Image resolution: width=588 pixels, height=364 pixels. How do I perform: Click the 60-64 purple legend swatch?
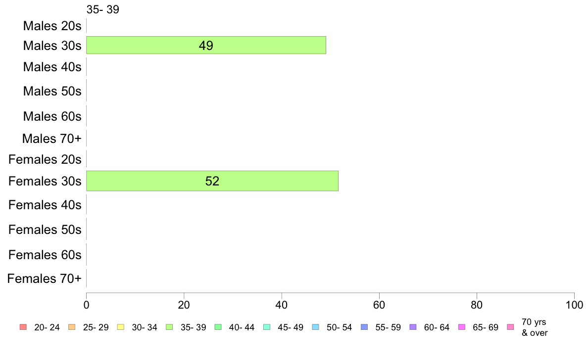click(413, 327)
